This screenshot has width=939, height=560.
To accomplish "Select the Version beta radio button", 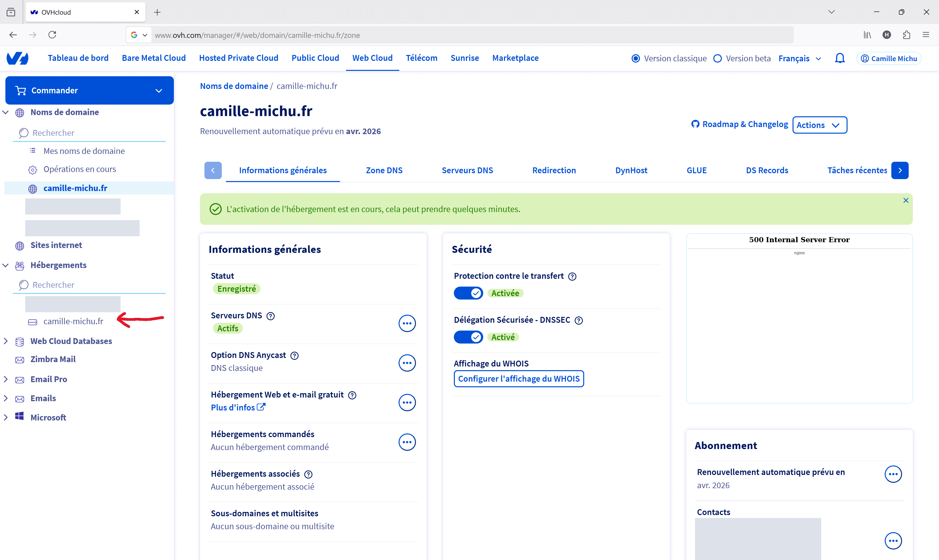I will pos(717,58).
